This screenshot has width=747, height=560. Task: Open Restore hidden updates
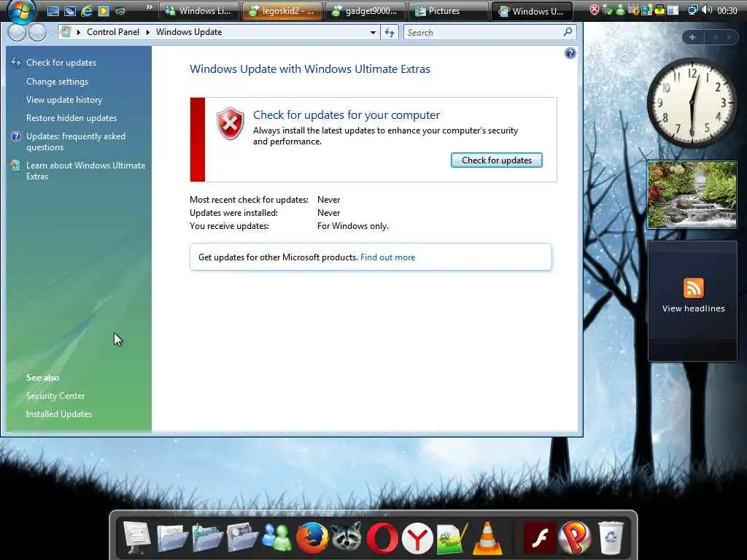(x=71, y=117)
